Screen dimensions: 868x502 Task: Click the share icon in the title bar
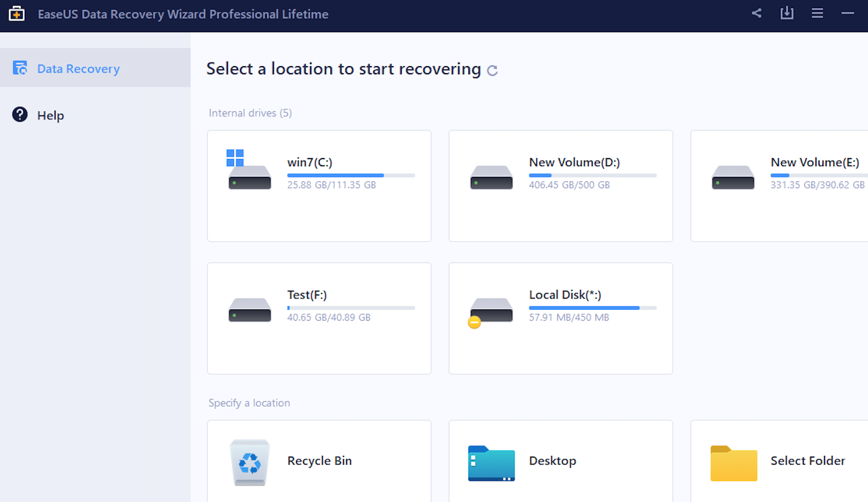[x=756, y=14]
